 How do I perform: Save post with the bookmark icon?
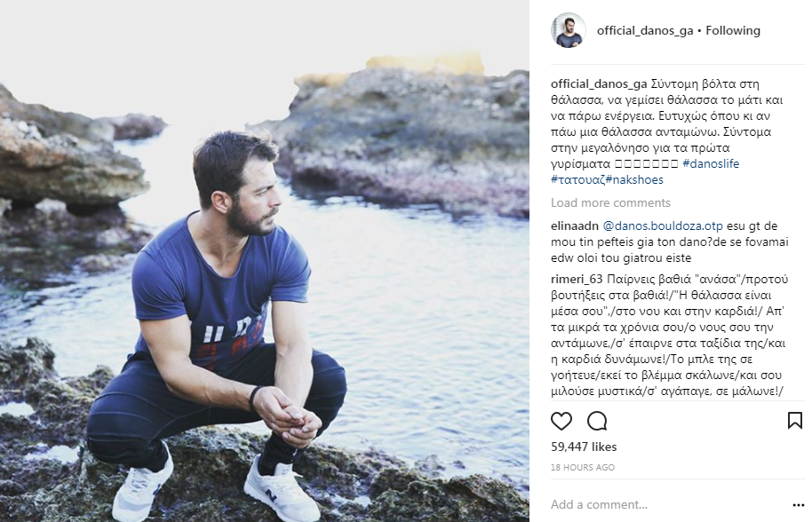tap(795, 421)
